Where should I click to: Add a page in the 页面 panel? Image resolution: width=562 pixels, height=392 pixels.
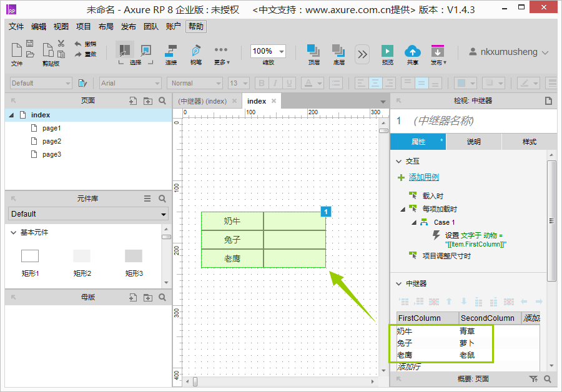[133, 101]
